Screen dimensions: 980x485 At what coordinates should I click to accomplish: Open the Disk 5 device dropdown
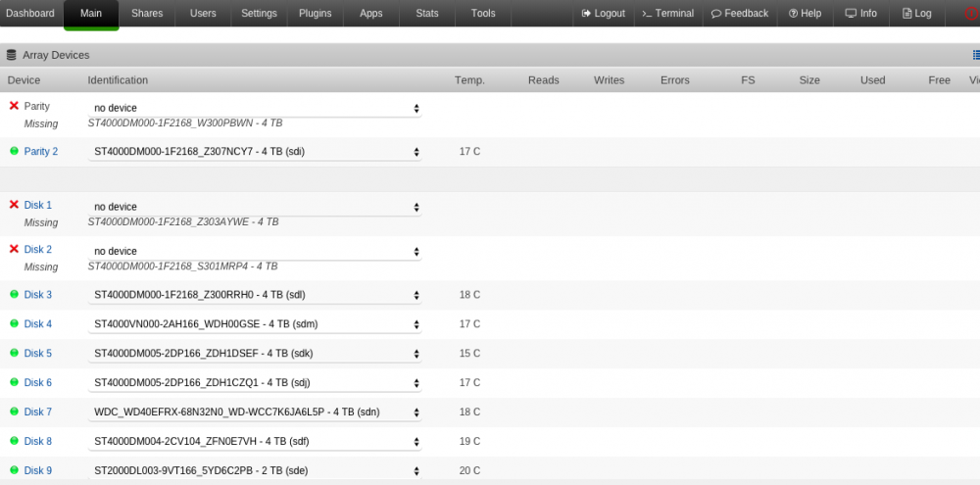click(x=255, y=353)
